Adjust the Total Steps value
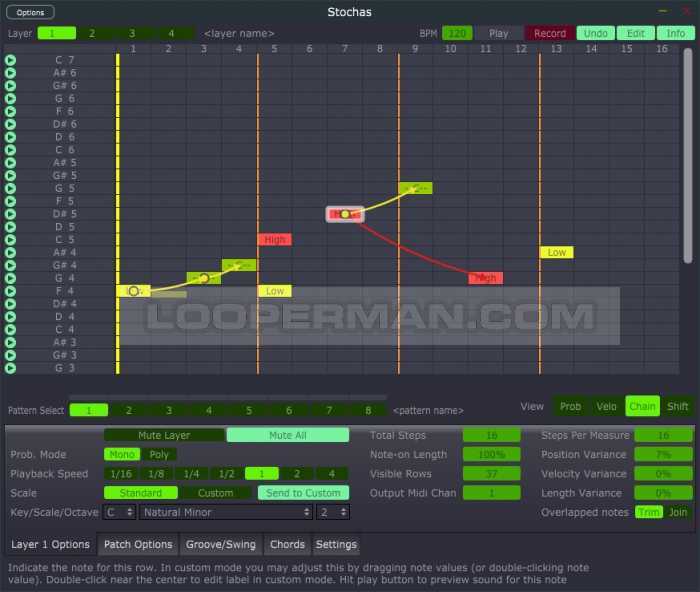Image resolution: width=700 pixels, height=592 pixels. click(492, 435)
